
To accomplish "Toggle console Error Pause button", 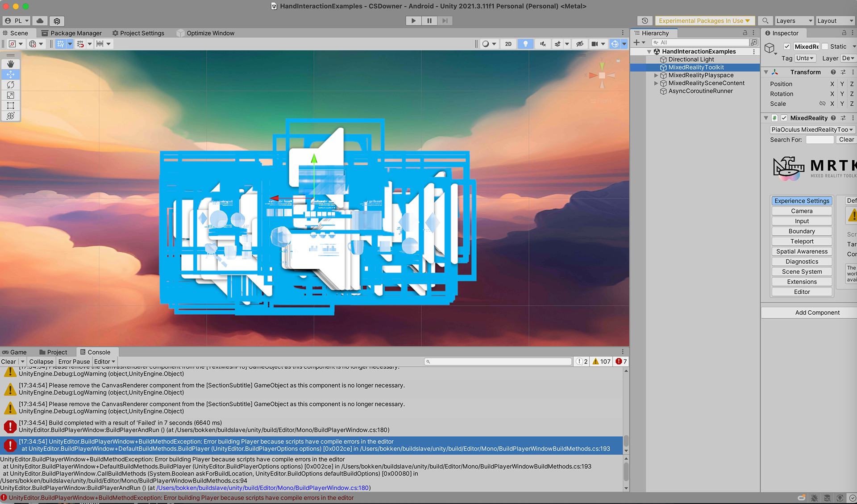I will tap(74, 362).
